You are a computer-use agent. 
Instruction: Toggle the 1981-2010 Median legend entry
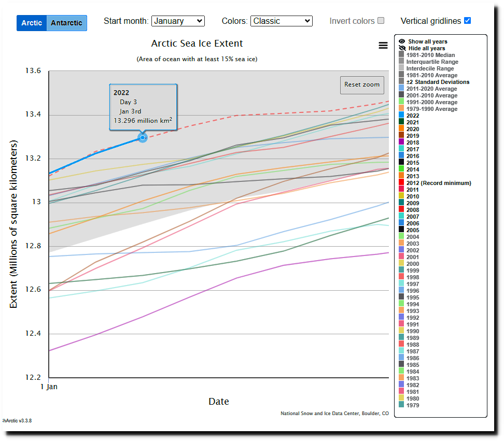(430, 55)
